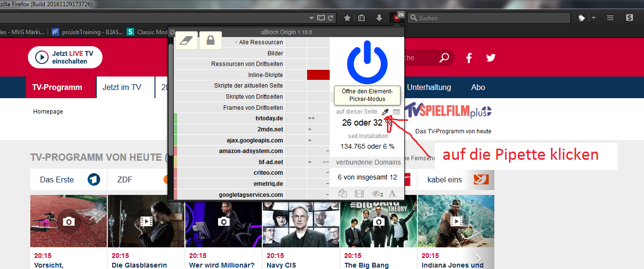Show bookmarks list icon next to star

[362, 18]
